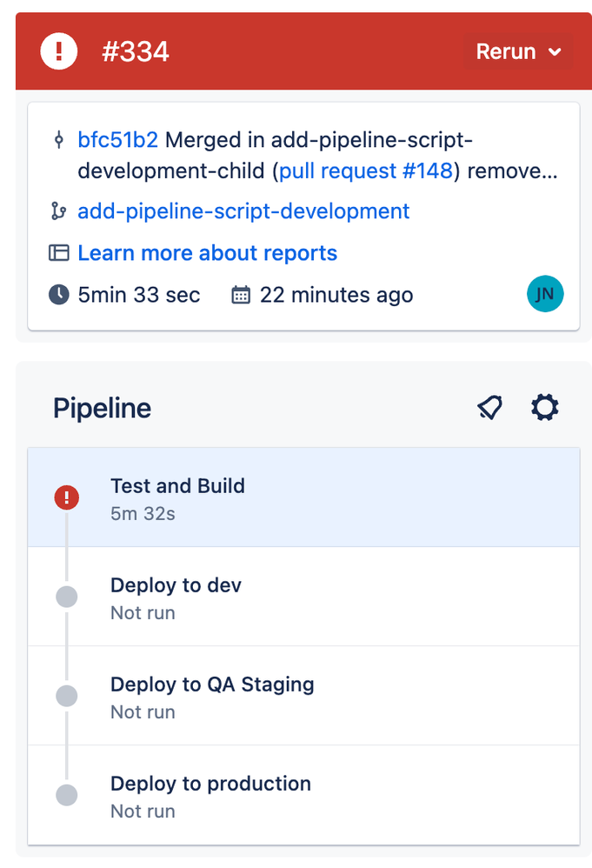
Task: Open pipeline notifications bell icon
Action: pos(490,408)
